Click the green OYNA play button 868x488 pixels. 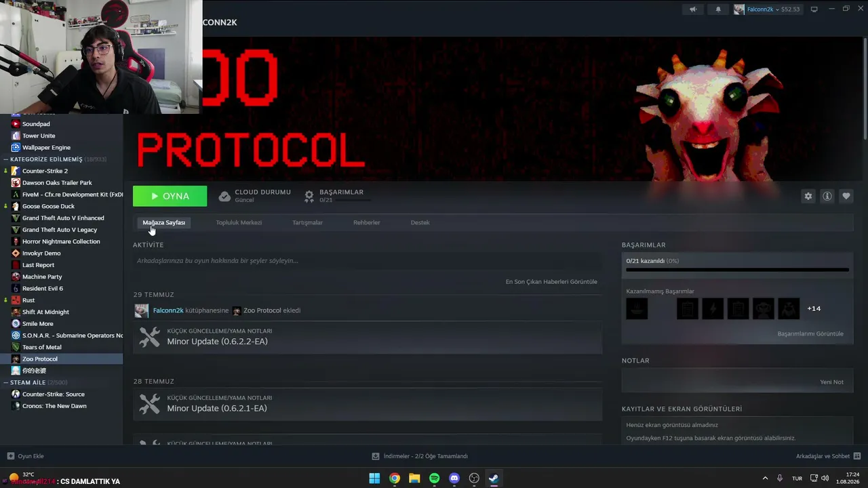point(170,196)
